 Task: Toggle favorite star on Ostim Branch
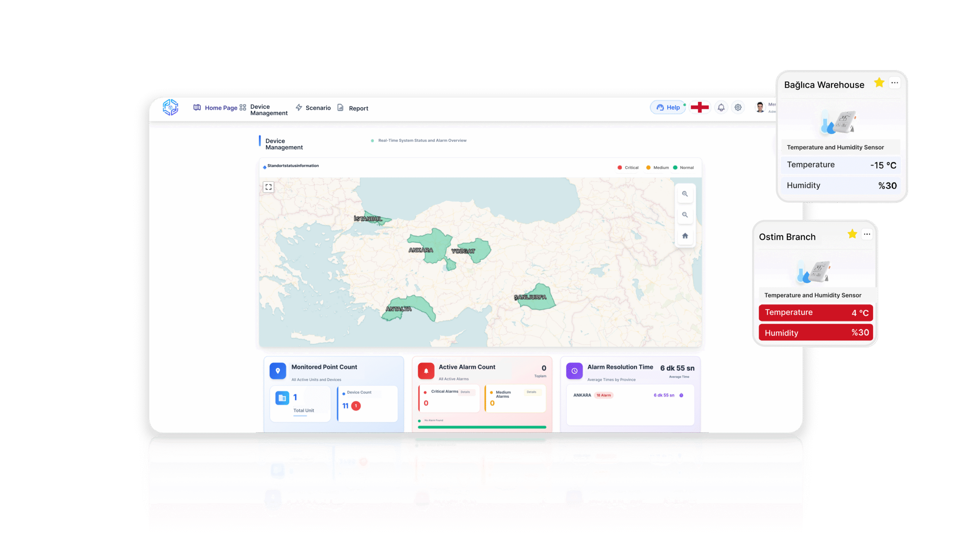[x=852, y=234]
